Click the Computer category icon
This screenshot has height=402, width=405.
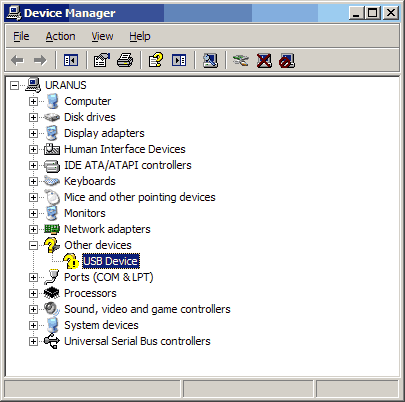52,101
